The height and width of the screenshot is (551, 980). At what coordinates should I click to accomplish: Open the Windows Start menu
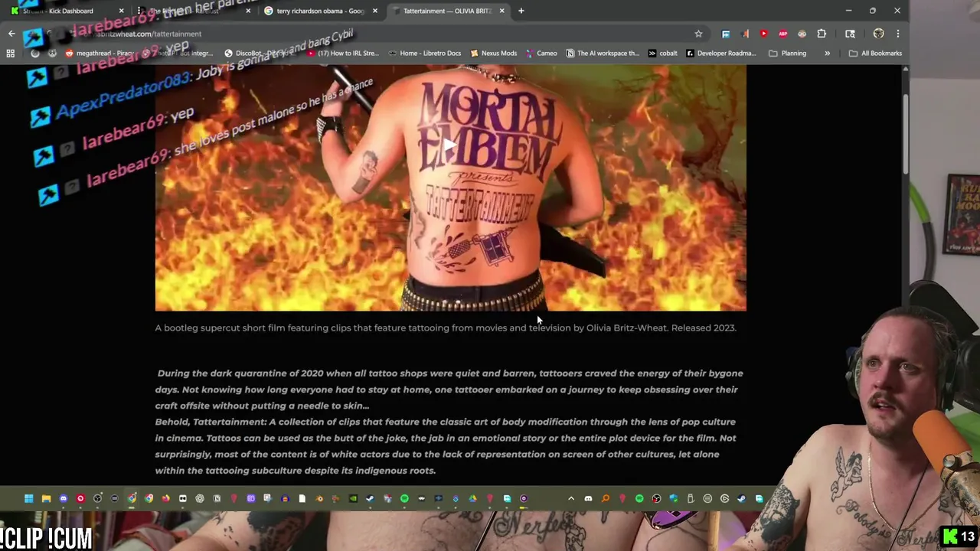[x=29, y=499]
